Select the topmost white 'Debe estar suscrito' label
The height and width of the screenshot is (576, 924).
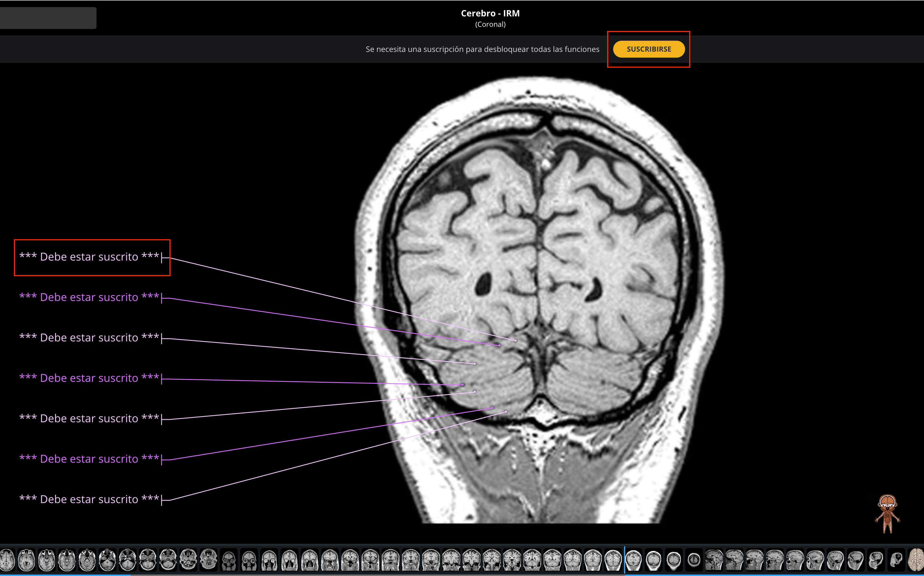click(x=89, y=257)
